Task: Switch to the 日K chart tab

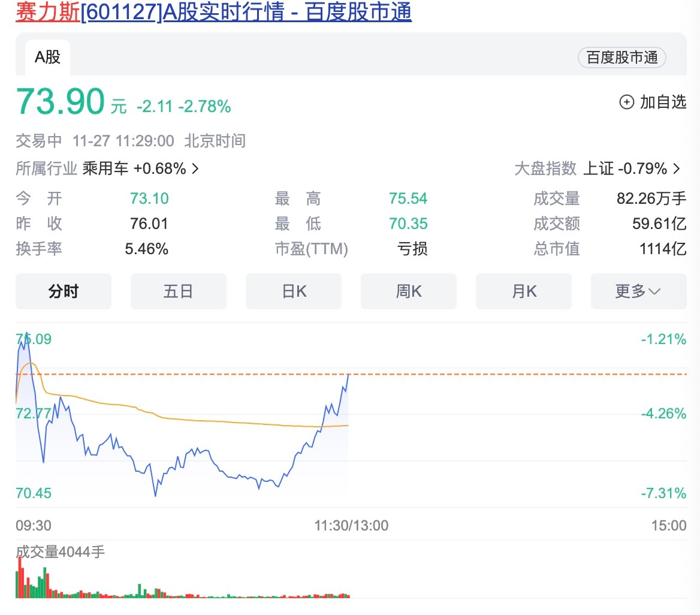Action: (293, 291)
